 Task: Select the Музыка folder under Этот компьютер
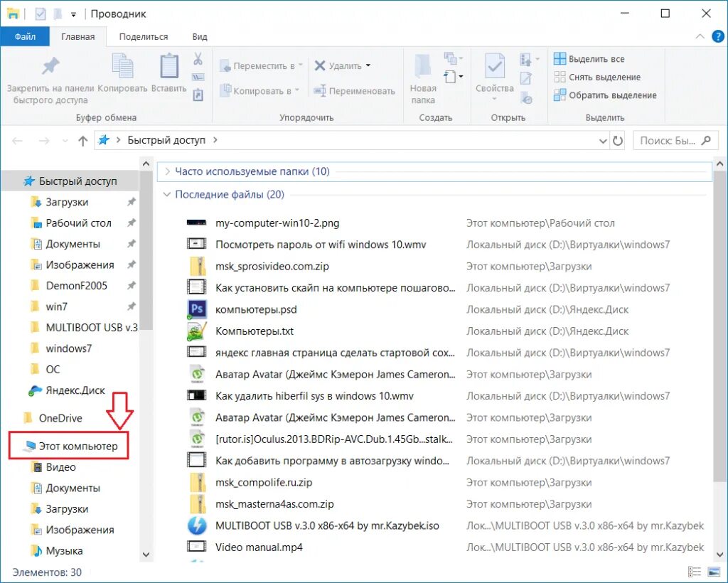pos(64,550)
